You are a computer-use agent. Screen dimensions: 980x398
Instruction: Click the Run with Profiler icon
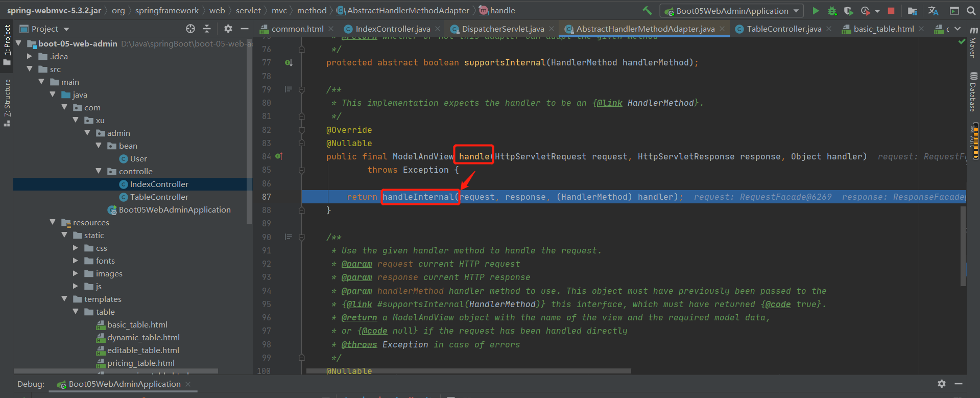[865, 11]
